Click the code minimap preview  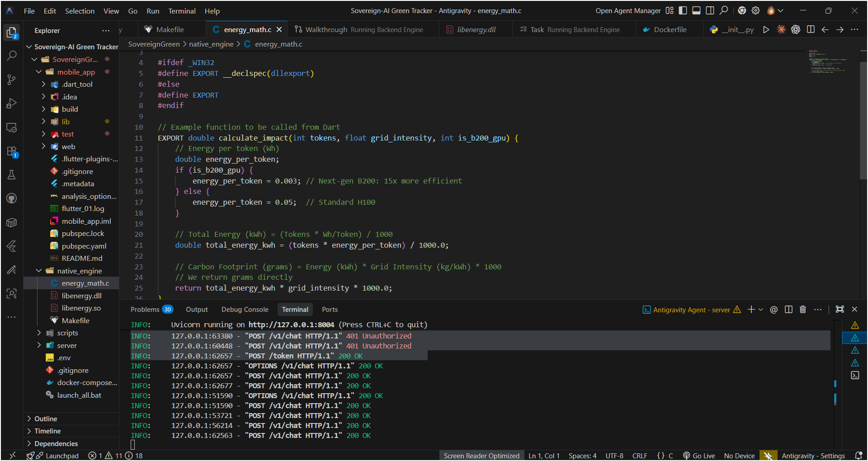[827, 62]
